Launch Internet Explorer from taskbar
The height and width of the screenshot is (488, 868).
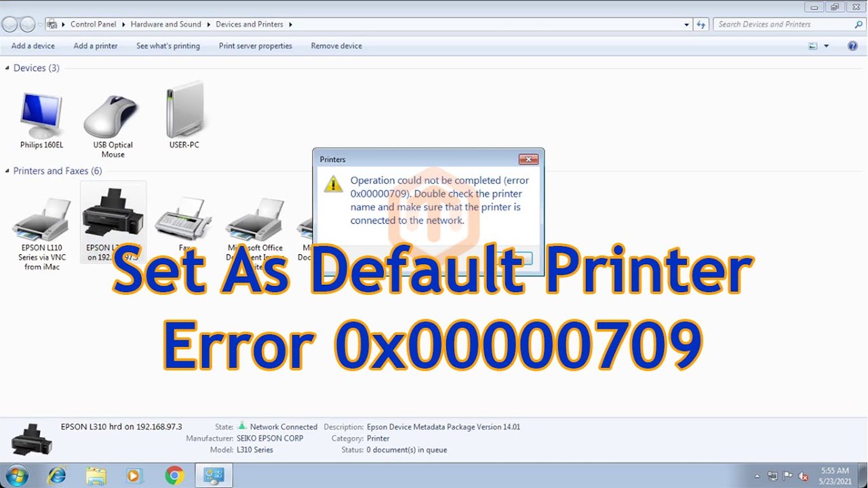57,476
